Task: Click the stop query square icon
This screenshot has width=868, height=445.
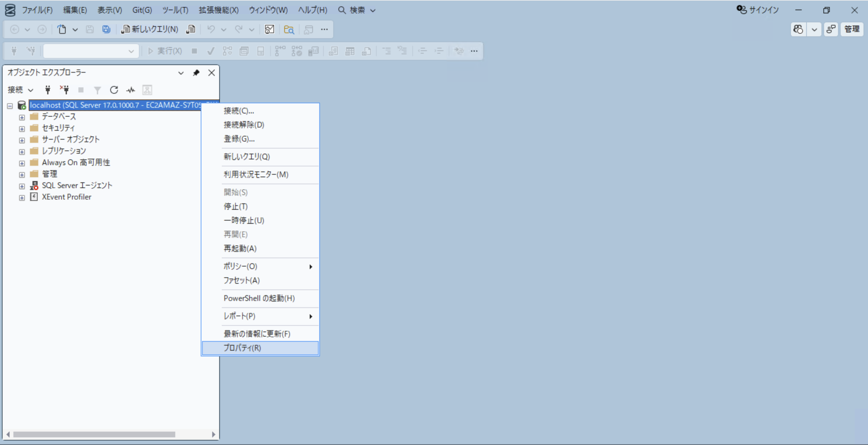Action: 194,51
